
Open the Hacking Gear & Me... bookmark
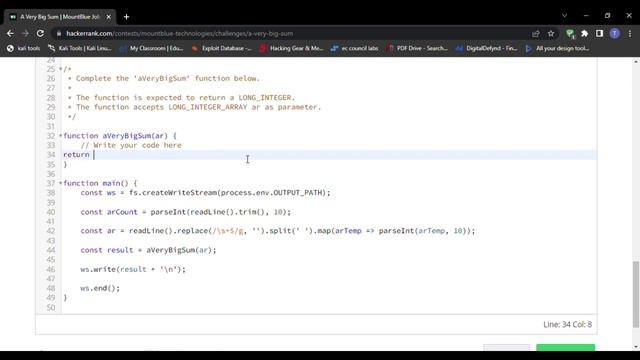pos(291,48)
